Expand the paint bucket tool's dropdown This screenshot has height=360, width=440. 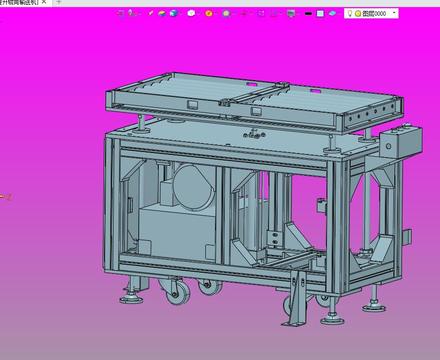[x=139, y=14]
